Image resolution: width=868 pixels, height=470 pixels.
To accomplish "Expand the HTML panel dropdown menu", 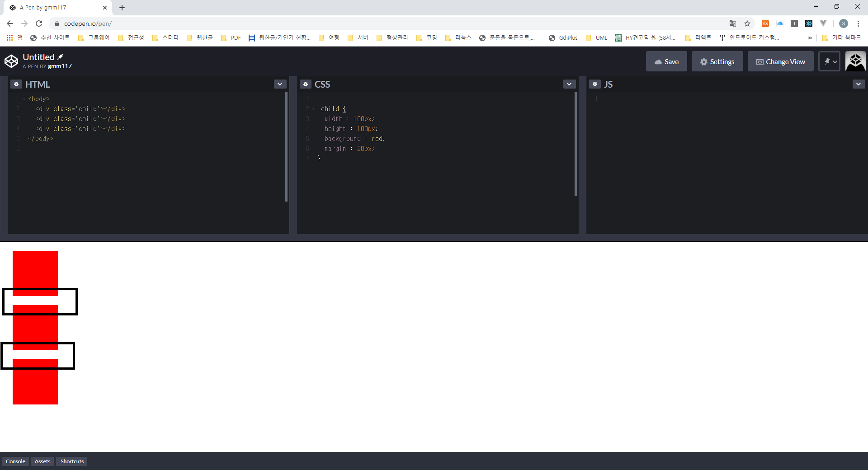I will pyautogui.click(x=280, y=84).
